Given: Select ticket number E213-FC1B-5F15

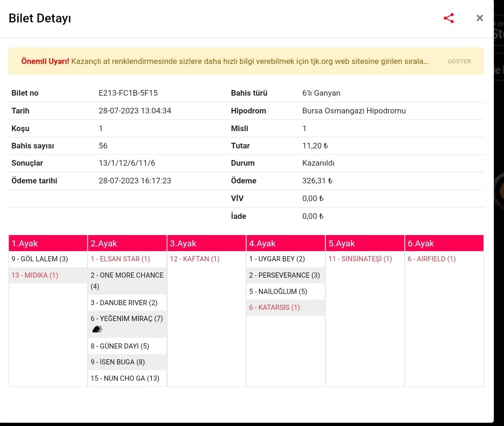Looking at the screenshot, I should pyautogui.click(x=128, y=93).
